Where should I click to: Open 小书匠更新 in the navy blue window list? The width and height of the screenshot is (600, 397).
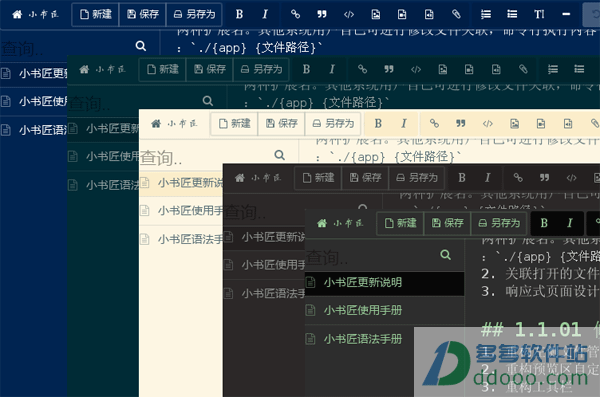pos(34,73)
